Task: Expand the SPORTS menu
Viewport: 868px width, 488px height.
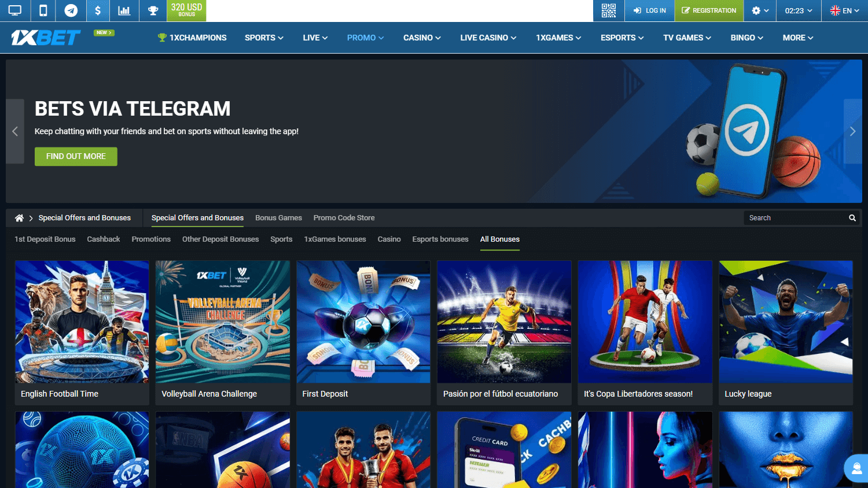Action: pyautogui.click(x=264, y=38)
